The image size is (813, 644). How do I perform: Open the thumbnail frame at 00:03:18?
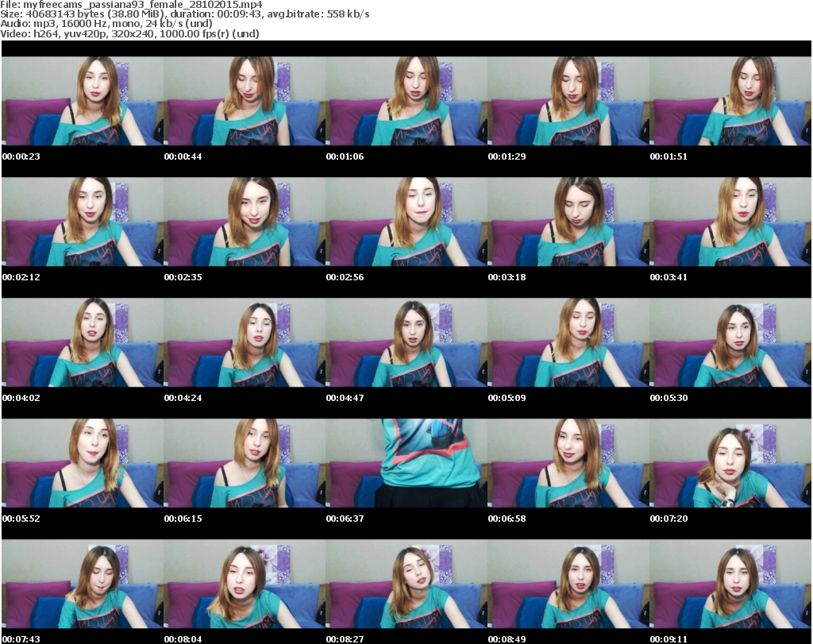tap(568, 222)
